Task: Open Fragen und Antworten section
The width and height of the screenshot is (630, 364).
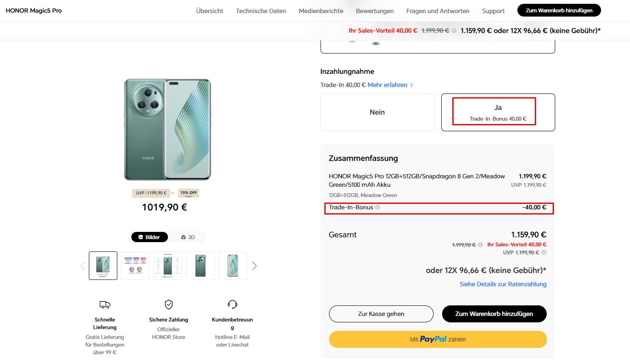Action: (437, 11)
